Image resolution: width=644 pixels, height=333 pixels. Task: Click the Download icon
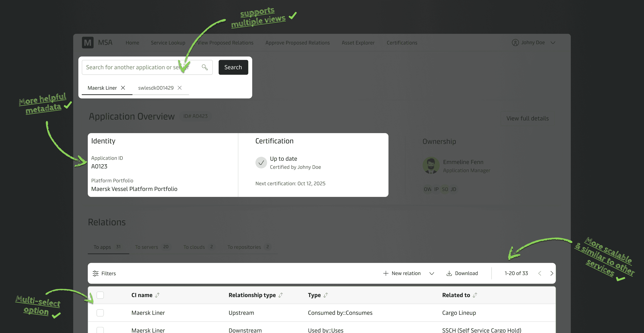click(x=449, y=273)
